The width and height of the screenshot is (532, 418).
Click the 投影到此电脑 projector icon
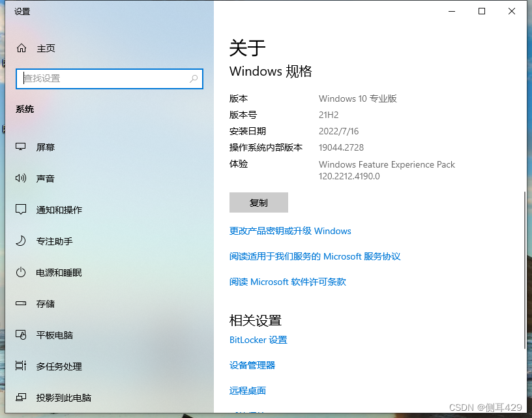21,397
